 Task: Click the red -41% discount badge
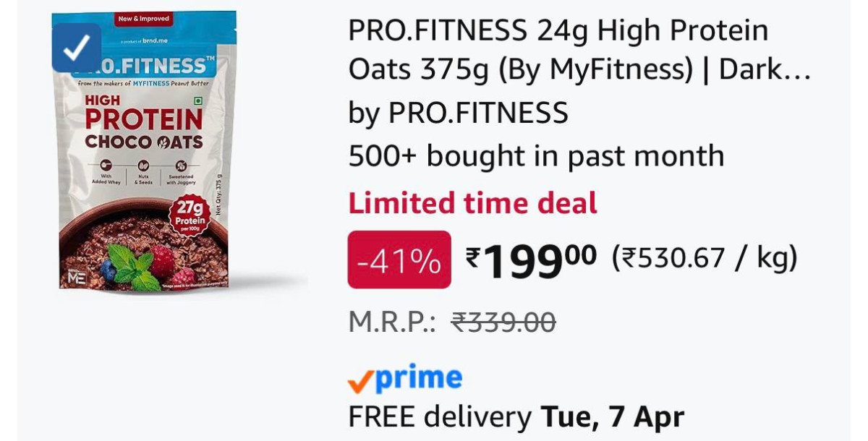pyautogui.click(x=398, y=257)
